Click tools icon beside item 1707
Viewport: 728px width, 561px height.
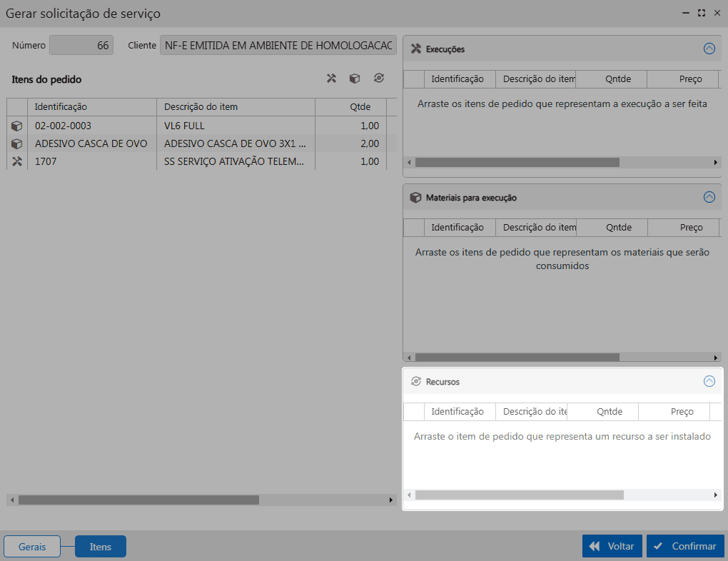17,162
